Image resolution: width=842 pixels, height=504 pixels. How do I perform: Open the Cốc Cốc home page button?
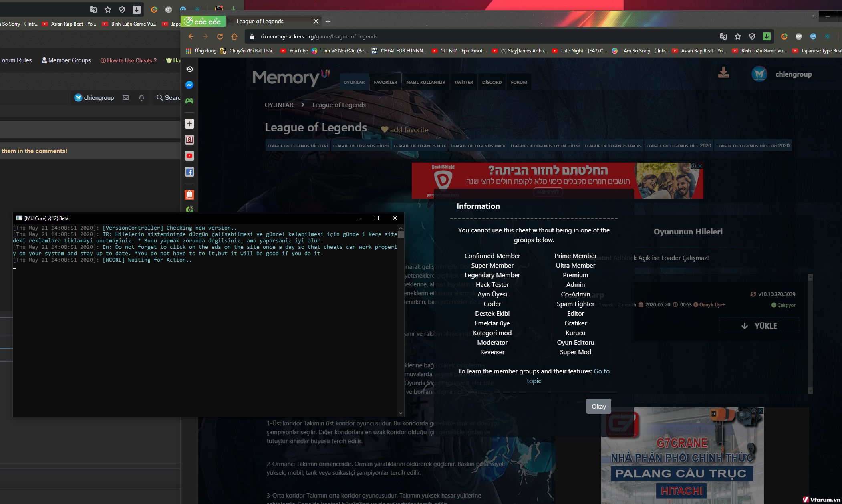(x=234, y=36)
